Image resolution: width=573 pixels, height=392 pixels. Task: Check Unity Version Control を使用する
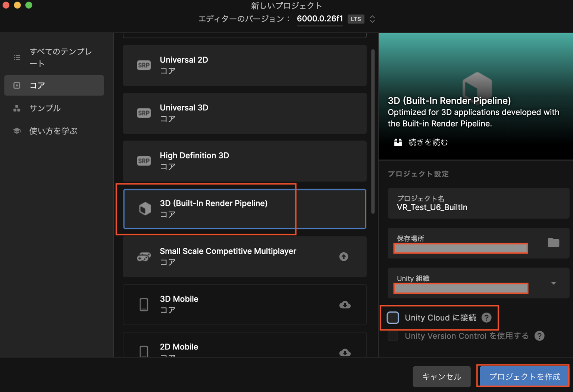[x=393, y=336]
